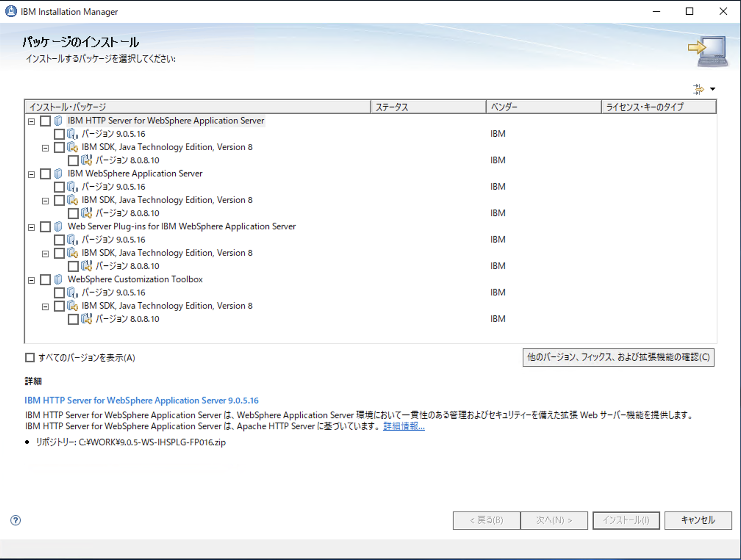Collapse the WebSphere Customization Toolbox node
Viewport: 741px width, 560px height.
(31, 279)
